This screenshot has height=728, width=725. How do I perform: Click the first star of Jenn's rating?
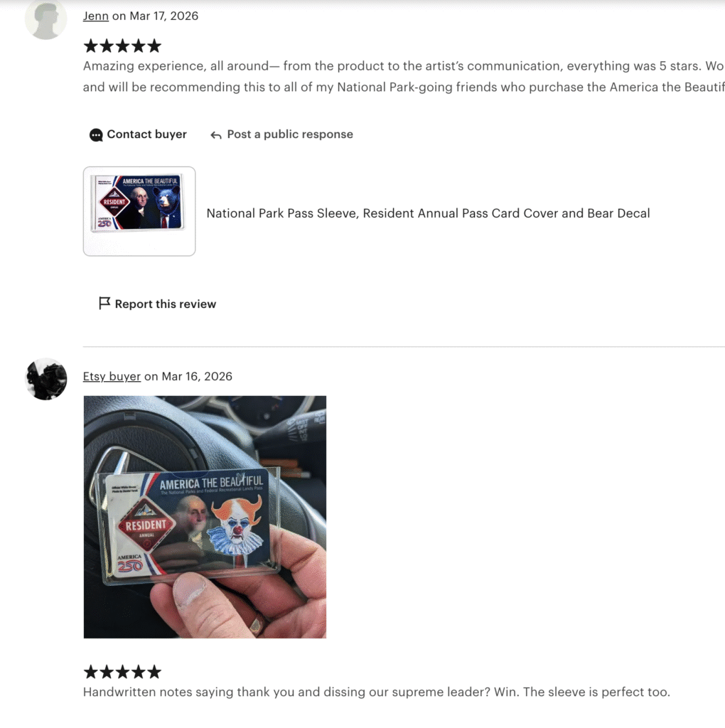[91, 46]
